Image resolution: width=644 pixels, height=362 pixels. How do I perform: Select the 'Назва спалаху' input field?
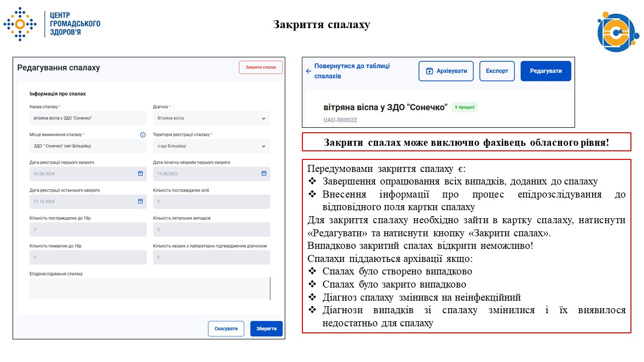pos(88,118)
